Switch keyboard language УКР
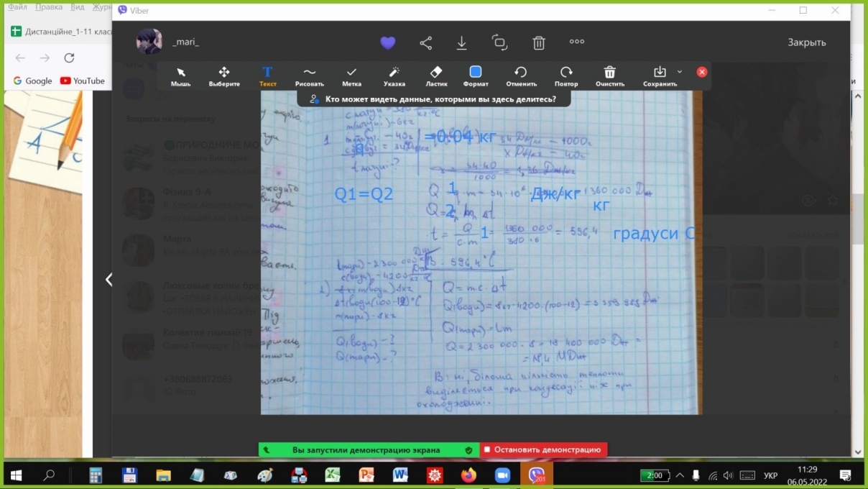This screenshot has height=489, width=868. click(770, 475)
